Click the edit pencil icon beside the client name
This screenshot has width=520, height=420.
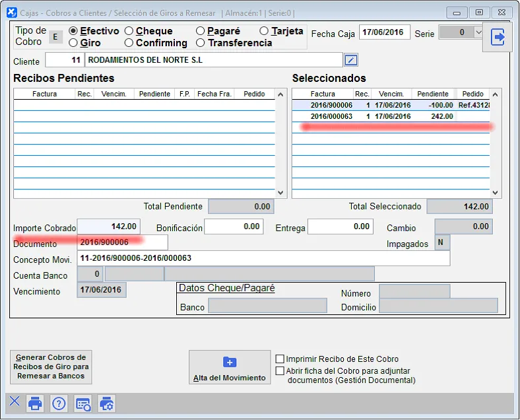click(x=351, y=61)
